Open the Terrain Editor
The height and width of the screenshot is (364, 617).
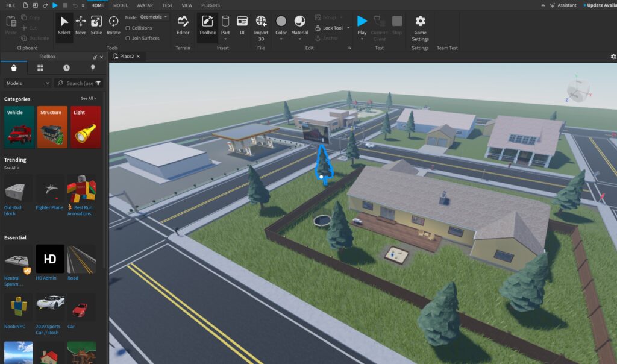pos(183,26)
